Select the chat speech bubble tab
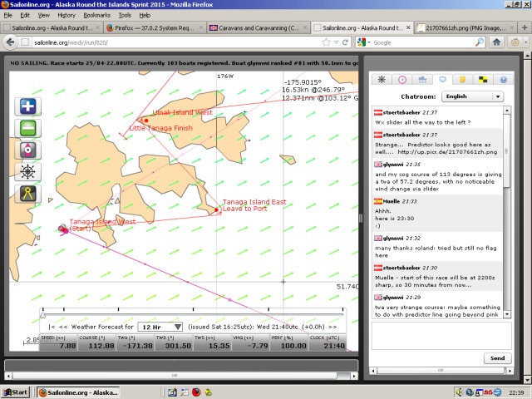This screenshot has width=532, height=399. [x=442, y=80]
